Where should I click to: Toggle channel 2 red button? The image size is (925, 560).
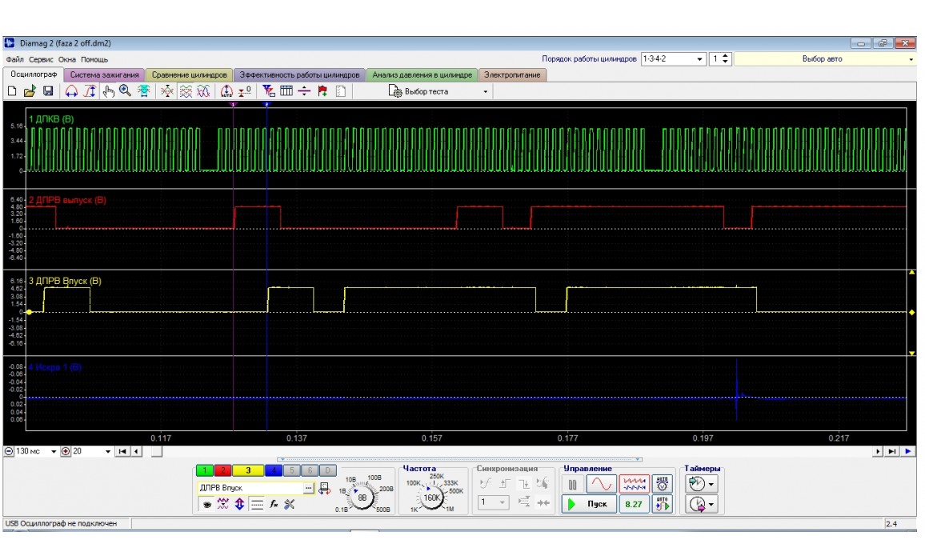(x=223, y=471)
